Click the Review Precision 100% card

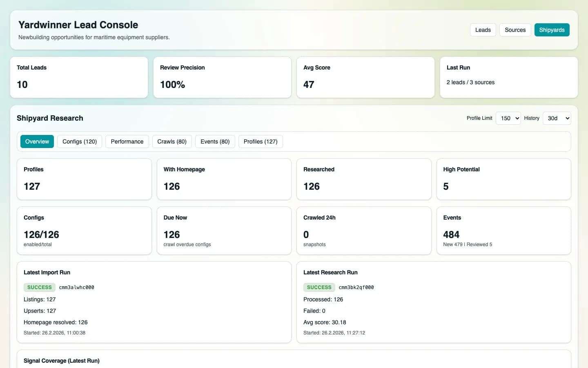[x=222, y=77]
